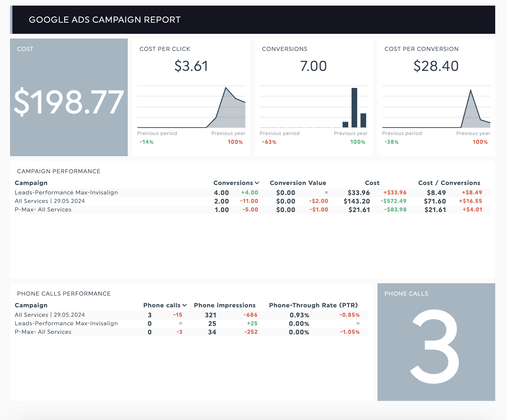Image resolution: width=507 pixels, height=420 pixels.
Task: Click the Cost / Conversions column header
Action: point(449,183)
